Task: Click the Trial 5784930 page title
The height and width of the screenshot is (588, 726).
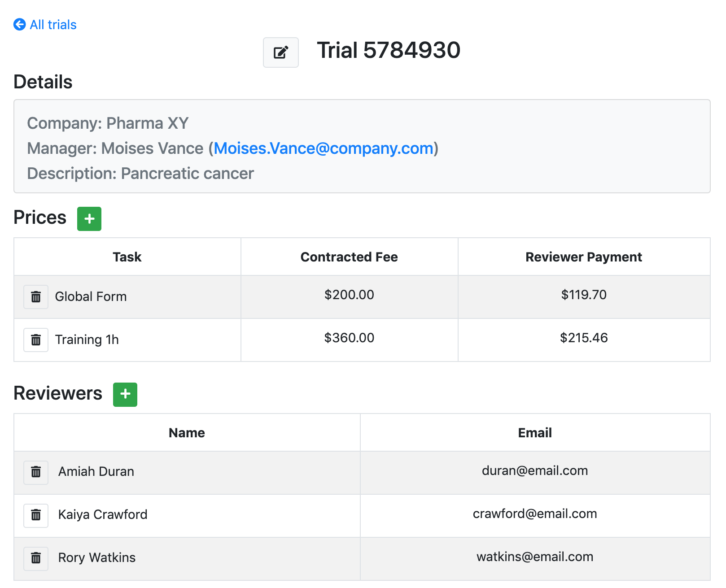Action: (389, 50)
